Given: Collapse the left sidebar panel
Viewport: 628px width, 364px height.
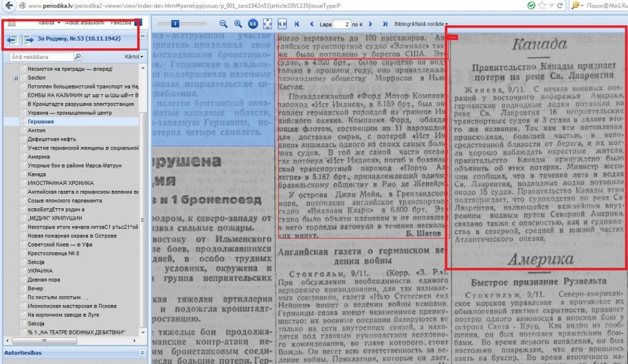Looking at the screenshot, I should pyautogui.click(x=143, y=37).
